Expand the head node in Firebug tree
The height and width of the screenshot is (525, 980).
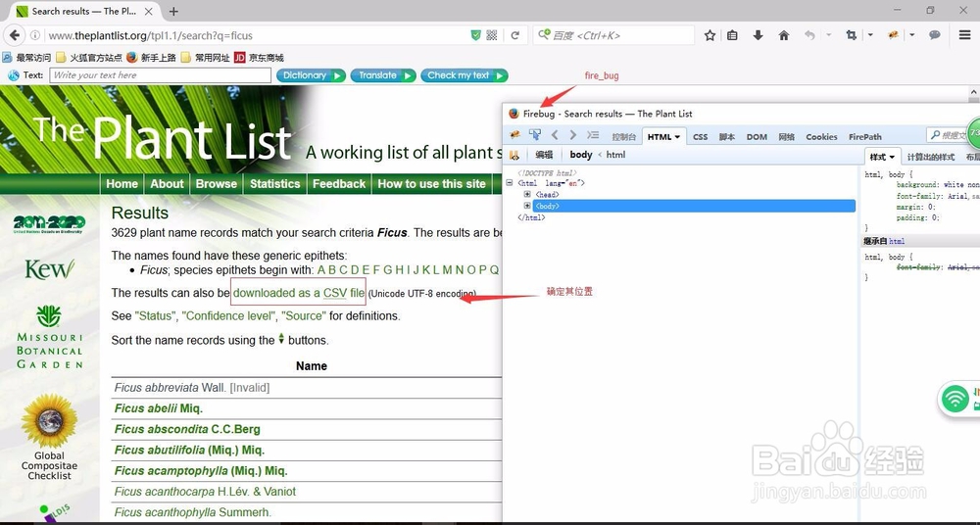pyautogui.click(x=527, y=194)
